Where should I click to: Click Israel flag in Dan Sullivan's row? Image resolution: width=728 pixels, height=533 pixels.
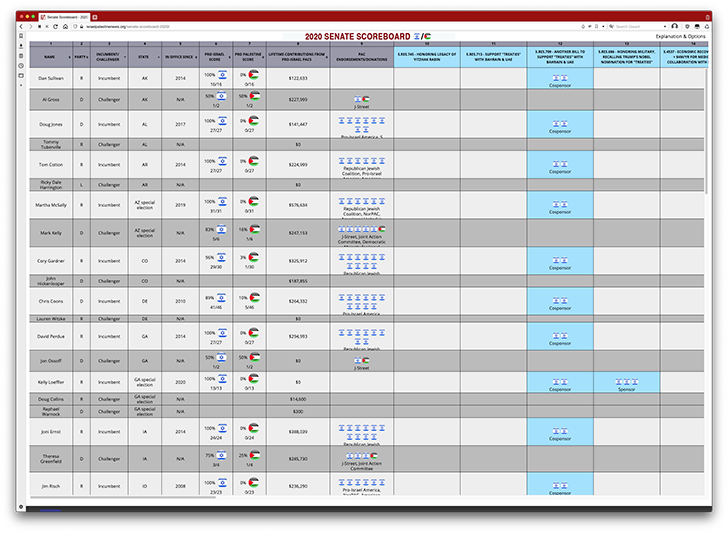(x=222, y=74)
